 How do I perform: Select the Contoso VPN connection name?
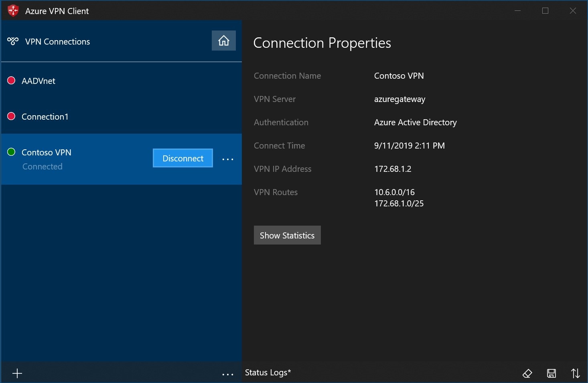tap(47, 153)
